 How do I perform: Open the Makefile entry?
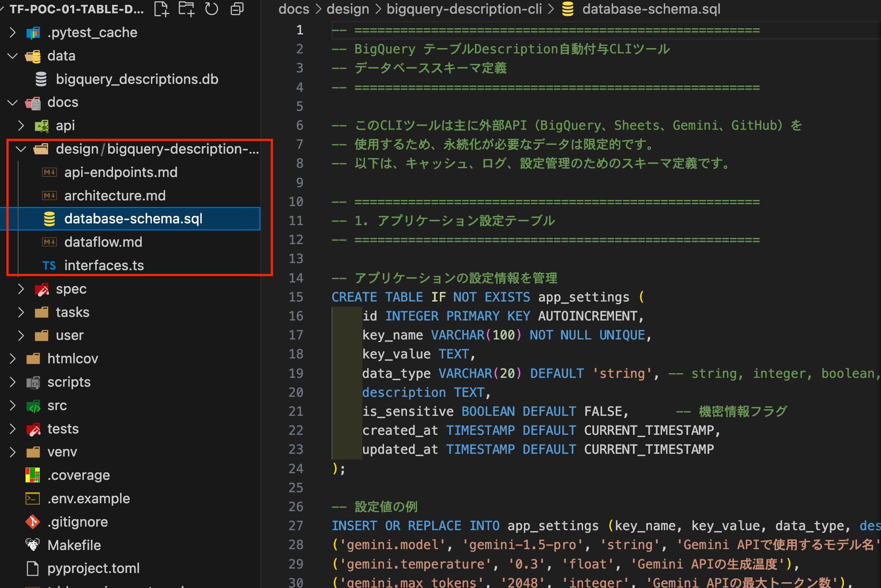(74, 545)
